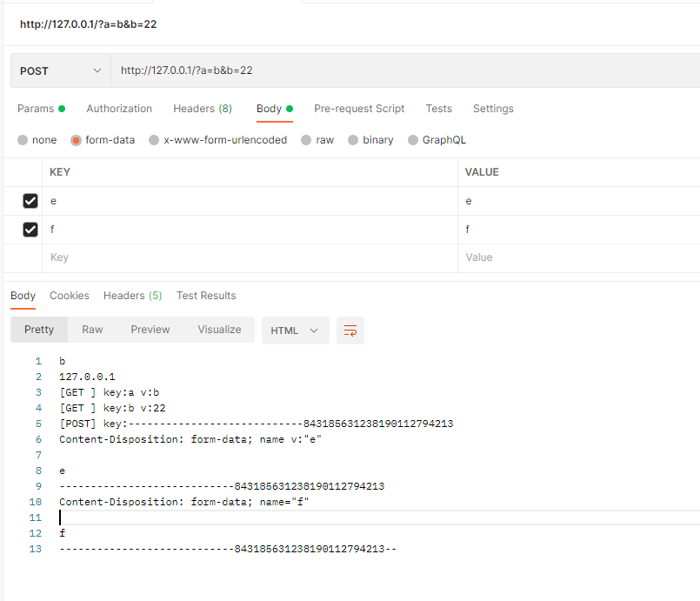Open the Test Results tab

206,296
